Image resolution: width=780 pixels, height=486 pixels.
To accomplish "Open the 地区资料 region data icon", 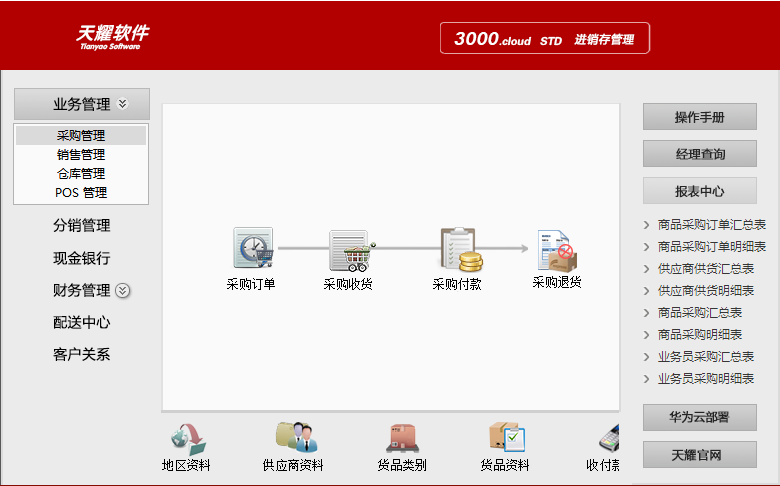I will pos(187,438).
